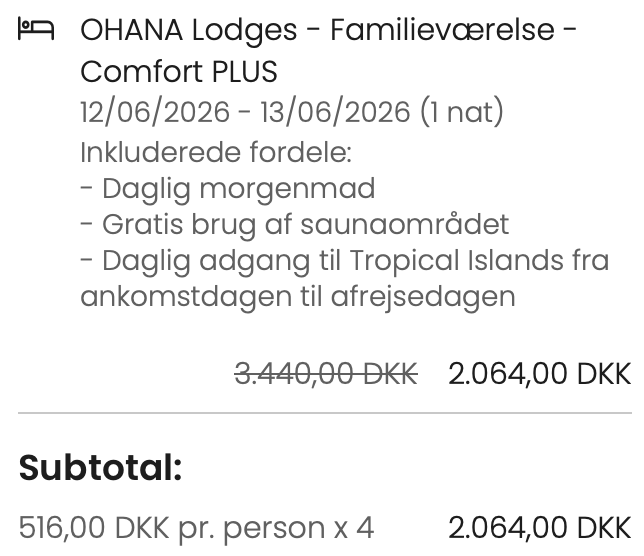The image size is (644, 556).
Task: Click the Subtotal heading
Action: pos(100,467)
